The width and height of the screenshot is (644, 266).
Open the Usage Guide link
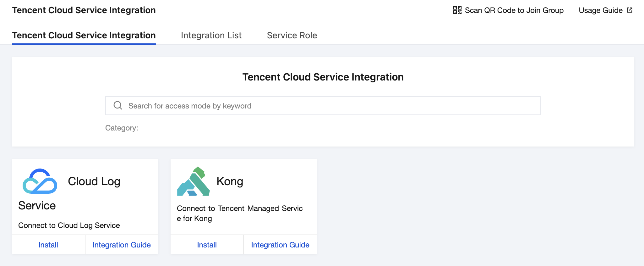pos(600,10)
